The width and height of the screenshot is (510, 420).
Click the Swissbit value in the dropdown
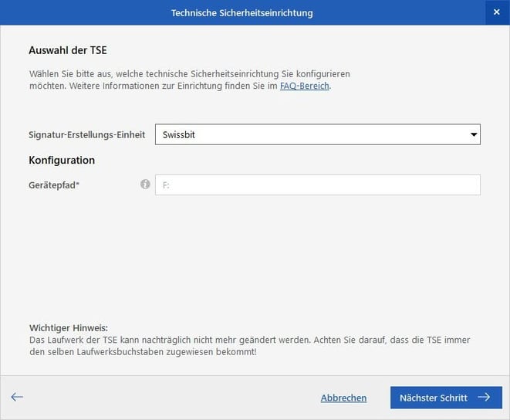pyautogui.click(x=178, y=134)
